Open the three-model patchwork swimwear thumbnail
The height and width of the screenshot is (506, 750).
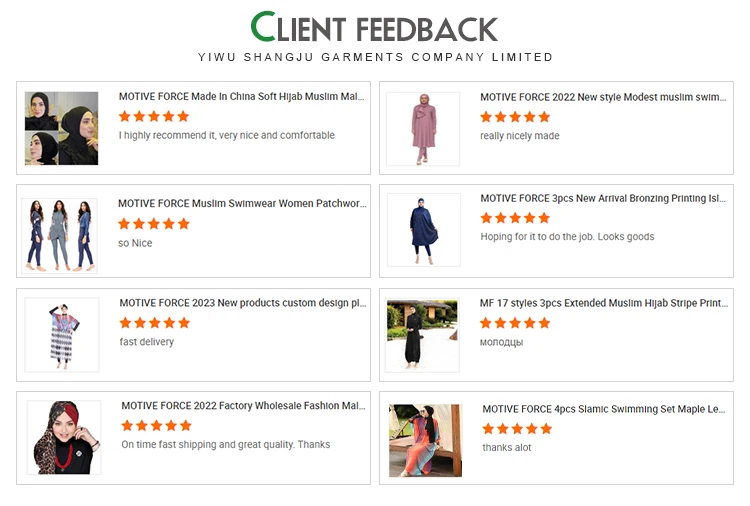tap(59, 236)
